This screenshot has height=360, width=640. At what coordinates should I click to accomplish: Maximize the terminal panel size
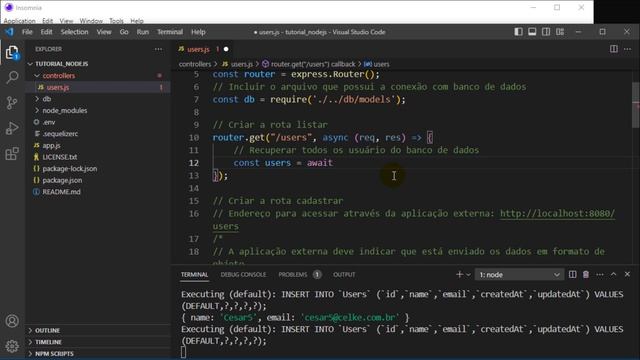tap(613, 275)
